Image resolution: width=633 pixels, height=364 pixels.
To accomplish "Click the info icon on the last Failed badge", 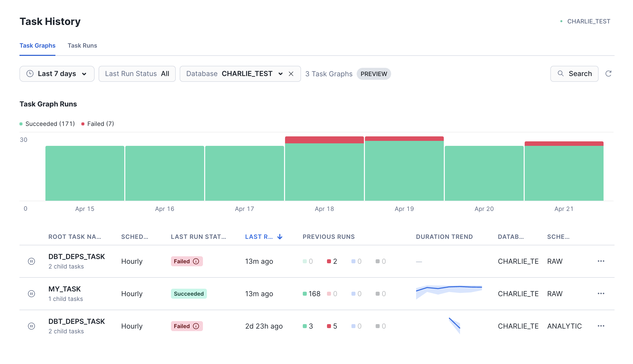I will point(196,326).
